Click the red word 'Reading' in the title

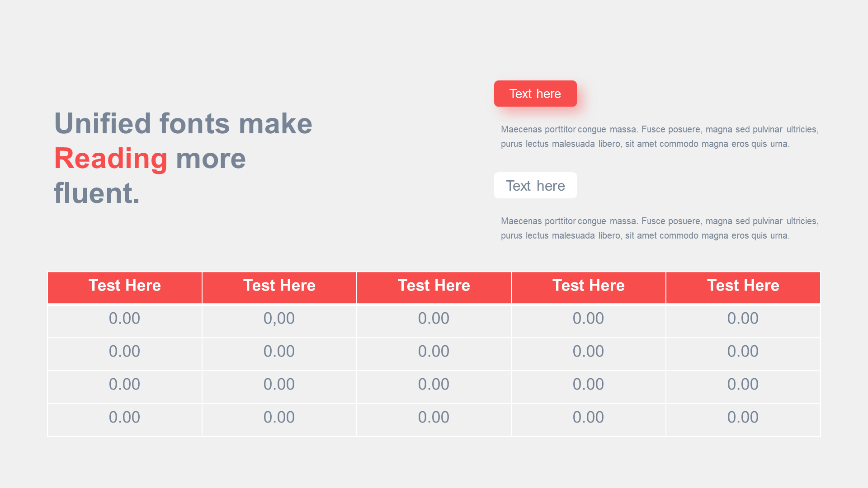(111, 159)
